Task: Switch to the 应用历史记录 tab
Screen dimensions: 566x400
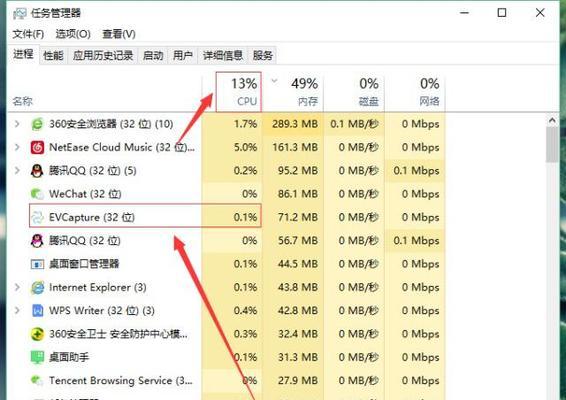Action: coord(103,56)
